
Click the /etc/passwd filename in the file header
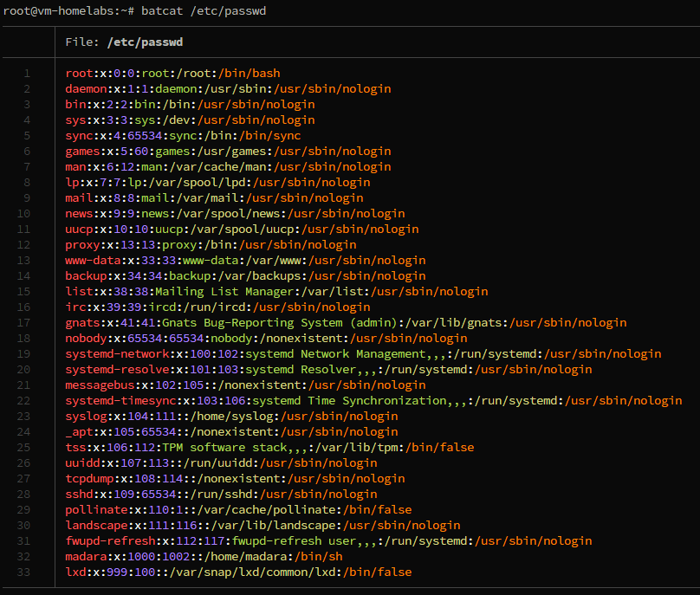145,42
